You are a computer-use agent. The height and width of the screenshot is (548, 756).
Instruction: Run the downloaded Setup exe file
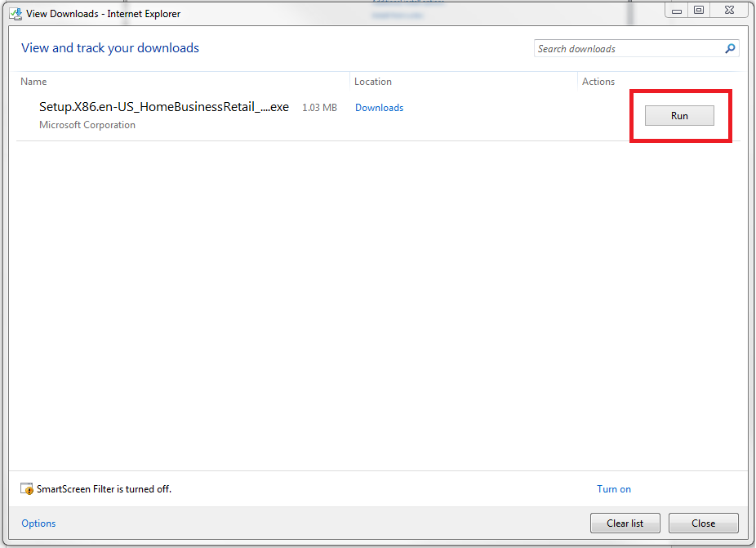pos(679,116)
